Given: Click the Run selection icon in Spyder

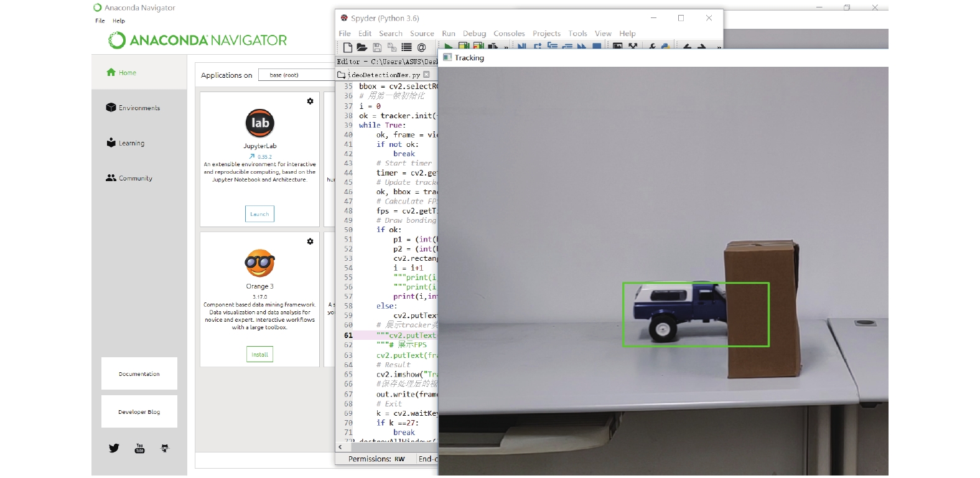Looking at the screenshot, I should 493,47.
